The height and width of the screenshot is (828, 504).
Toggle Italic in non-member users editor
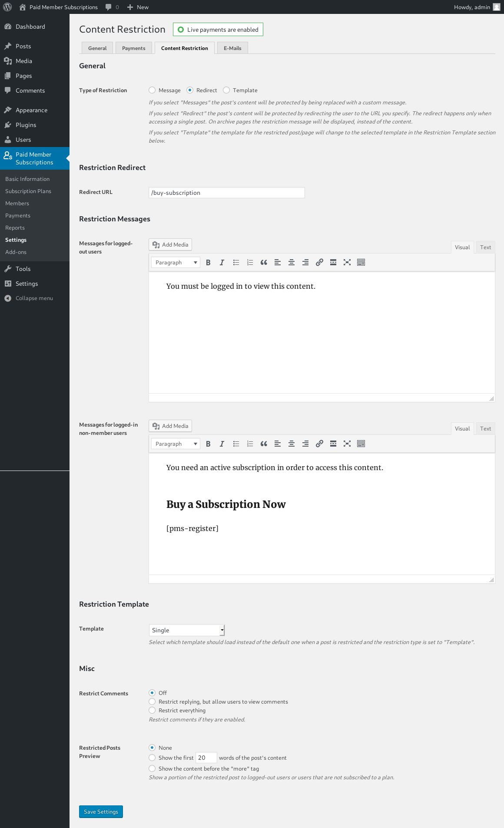pos(222,444)
